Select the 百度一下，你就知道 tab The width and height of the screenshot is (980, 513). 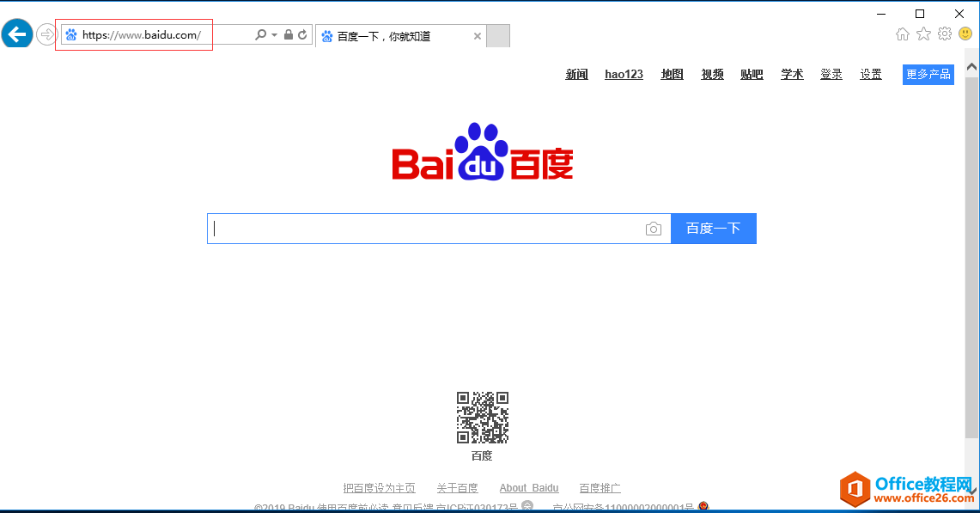tap(400, 36)
